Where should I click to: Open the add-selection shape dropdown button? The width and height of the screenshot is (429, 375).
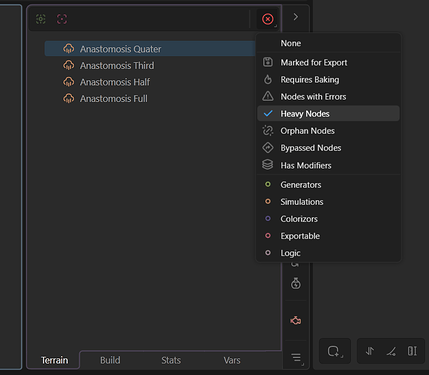(x=335, y=351)
